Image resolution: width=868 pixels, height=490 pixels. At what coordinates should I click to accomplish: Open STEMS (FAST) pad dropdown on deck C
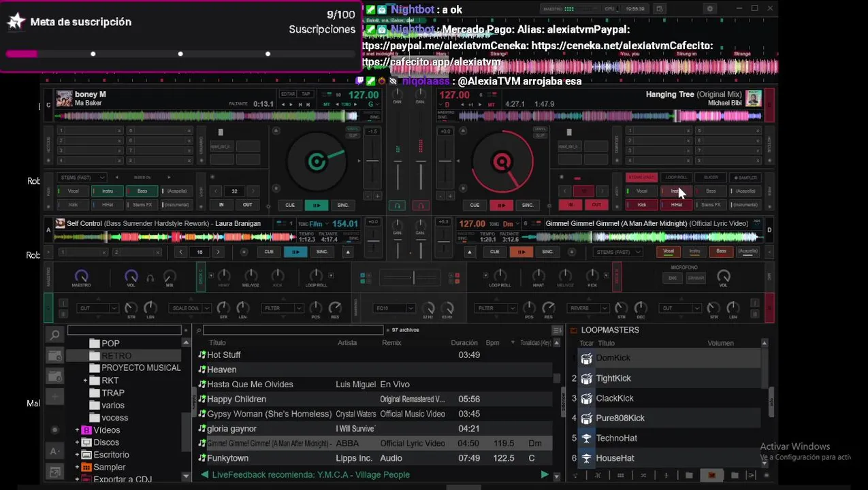point(82,178)
